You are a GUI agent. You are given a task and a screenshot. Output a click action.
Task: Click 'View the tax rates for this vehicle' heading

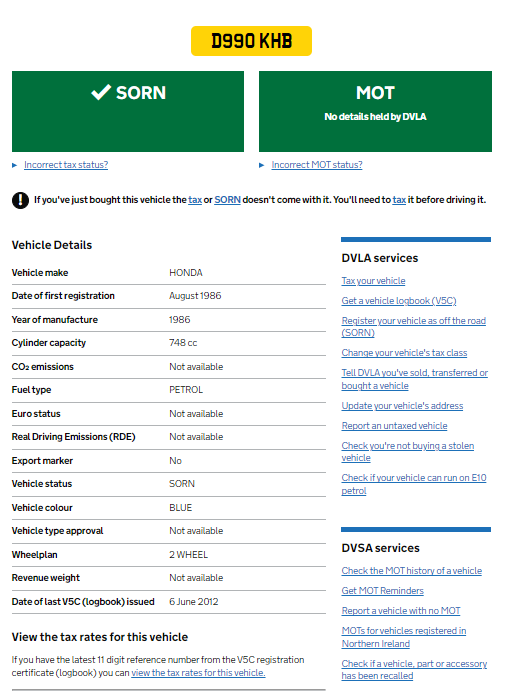(x=100, y=637)
